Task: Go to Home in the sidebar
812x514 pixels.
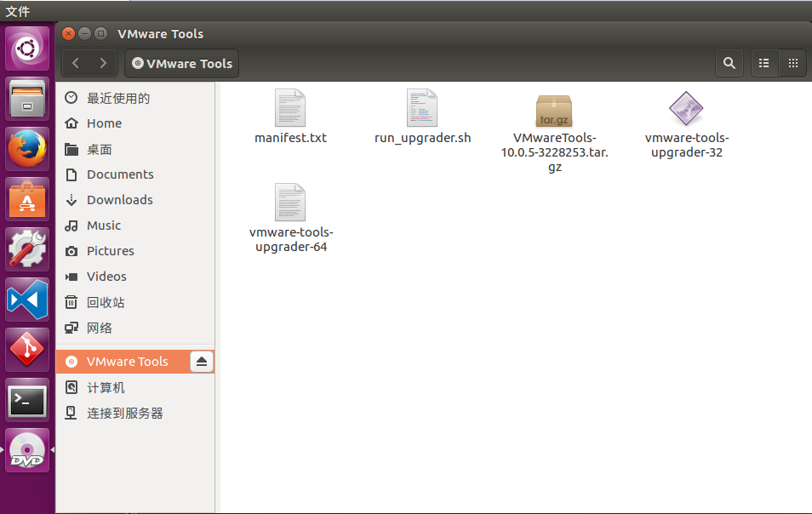Action: [104, 123]
